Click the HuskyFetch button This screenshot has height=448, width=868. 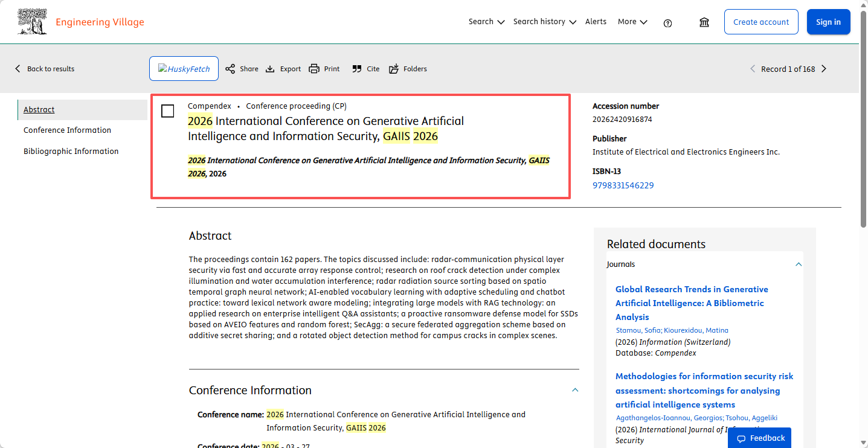184,69
